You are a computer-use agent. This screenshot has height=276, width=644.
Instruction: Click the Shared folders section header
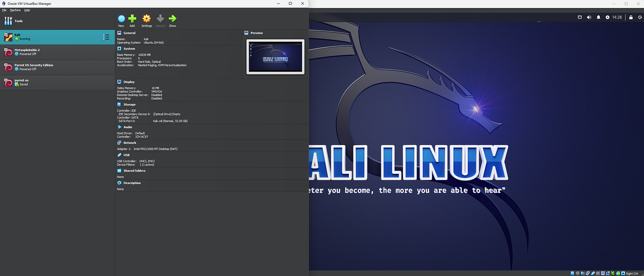point(134,170)
